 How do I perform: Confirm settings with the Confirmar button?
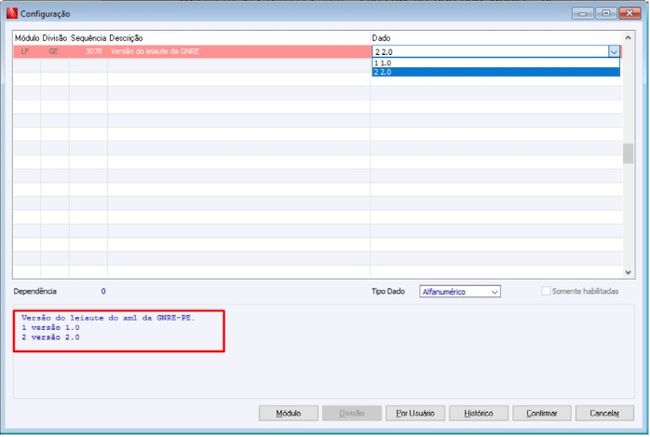(542, 413)
